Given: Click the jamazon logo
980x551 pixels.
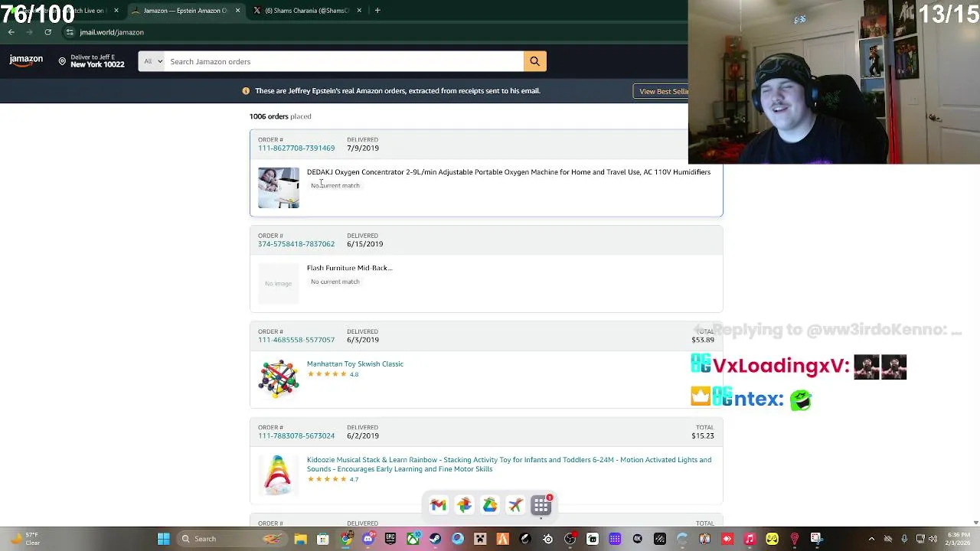Looking at the screenshot, I should coord(26,61).
